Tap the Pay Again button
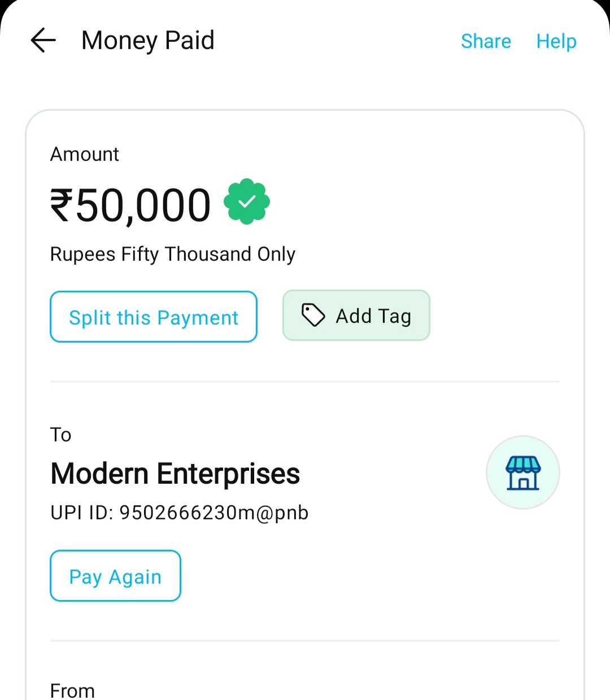Viewport: 610px width, 700px height. pos(115,576)
